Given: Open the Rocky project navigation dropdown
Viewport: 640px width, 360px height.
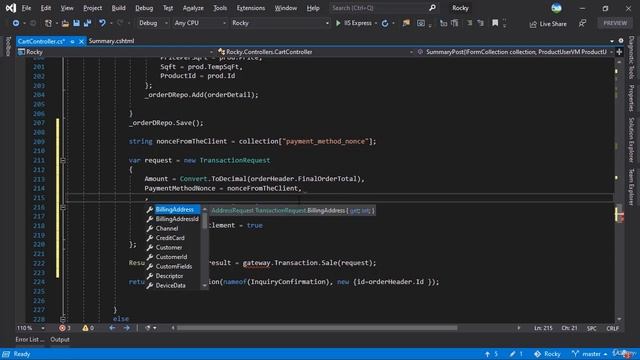Looking at the screenshot, I should (x=116, y=52).
